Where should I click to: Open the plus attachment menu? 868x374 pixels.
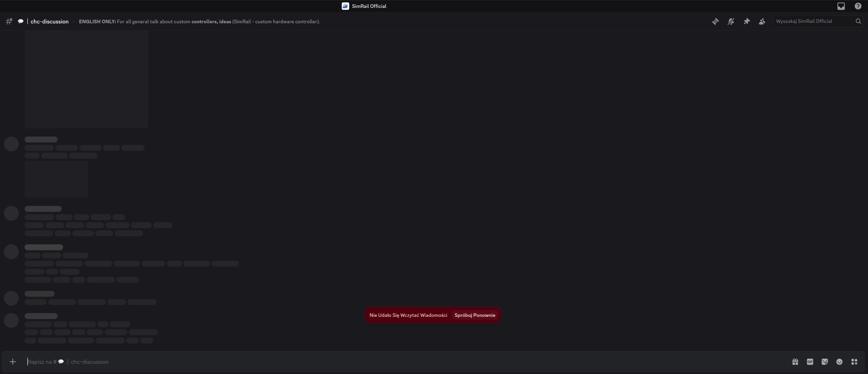(13, 362)
